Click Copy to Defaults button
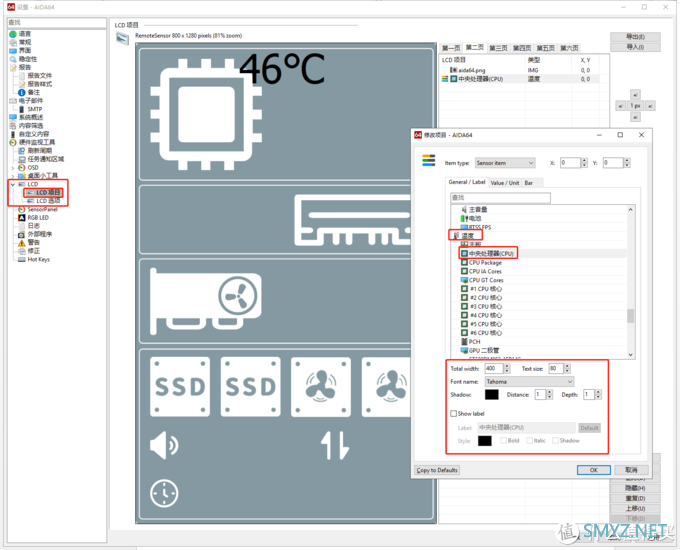This screenshot has height=550, width=680. [x=437, y=470]
